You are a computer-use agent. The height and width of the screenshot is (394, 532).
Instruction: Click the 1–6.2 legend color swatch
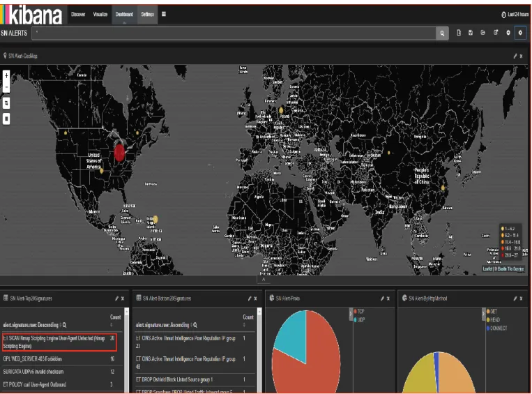click(x=503, y=229)
